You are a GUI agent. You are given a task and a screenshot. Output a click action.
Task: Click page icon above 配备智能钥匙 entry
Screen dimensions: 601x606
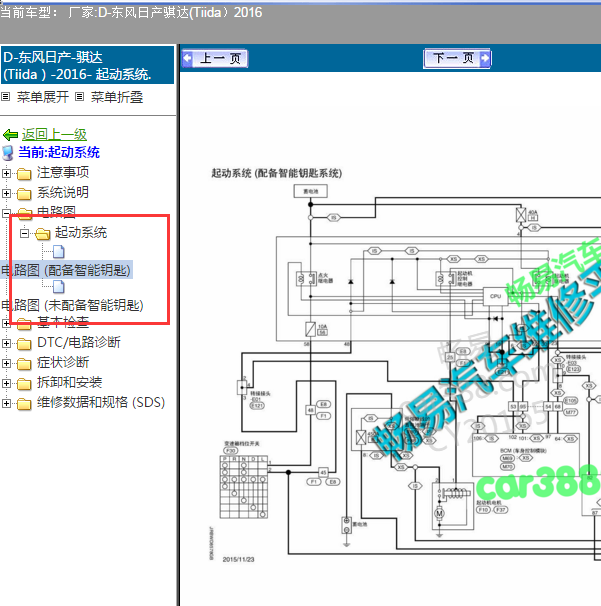pos(59,252)
